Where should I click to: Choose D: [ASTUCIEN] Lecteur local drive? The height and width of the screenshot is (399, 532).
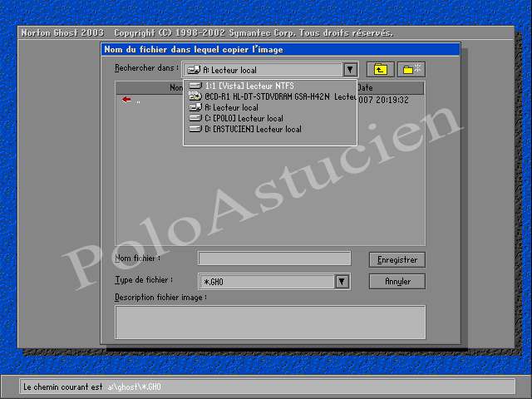click(x=269, y=130)
